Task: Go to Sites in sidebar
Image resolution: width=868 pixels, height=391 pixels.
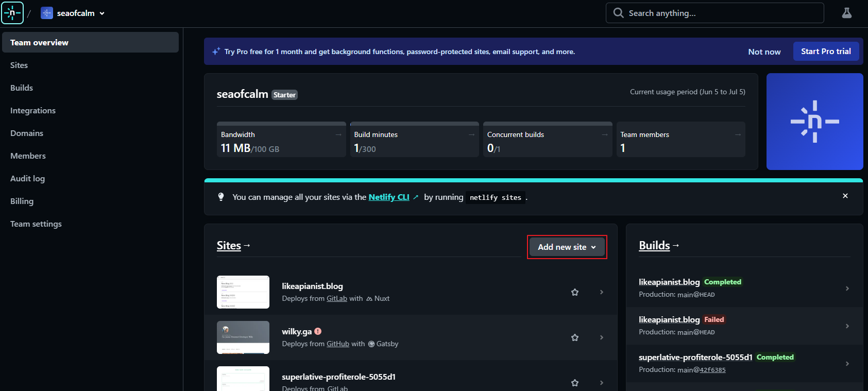Action: coord(19,65)
